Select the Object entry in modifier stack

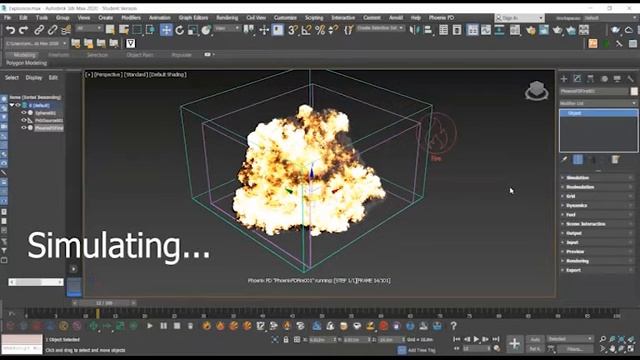pos(598,113)
